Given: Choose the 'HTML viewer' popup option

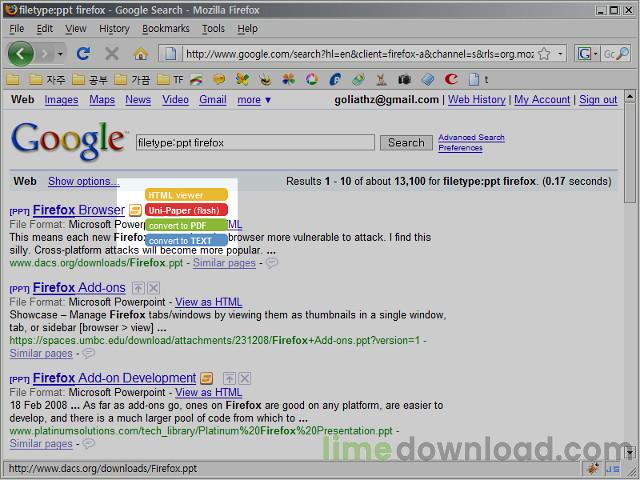Looking at the screenshot, I should point(176,195).
